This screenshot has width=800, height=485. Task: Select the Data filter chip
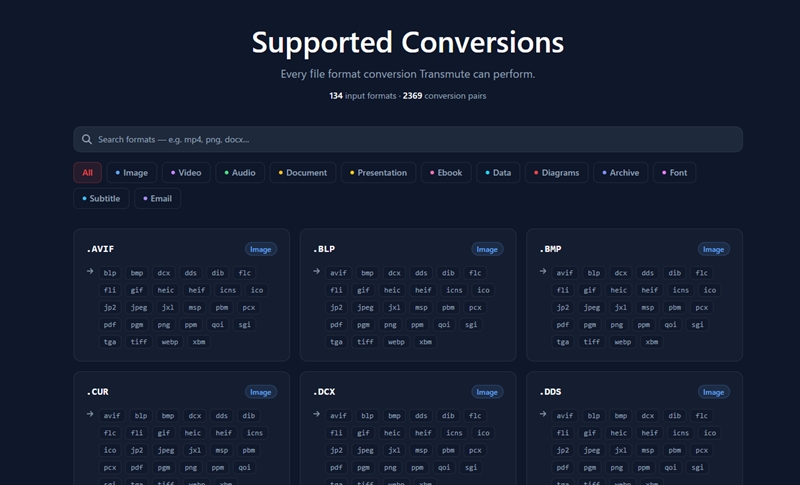tap(497, 172)
